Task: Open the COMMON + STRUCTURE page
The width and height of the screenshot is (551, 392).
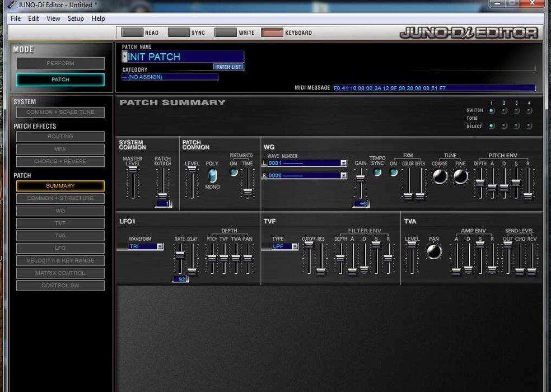Action: [60, 198]
